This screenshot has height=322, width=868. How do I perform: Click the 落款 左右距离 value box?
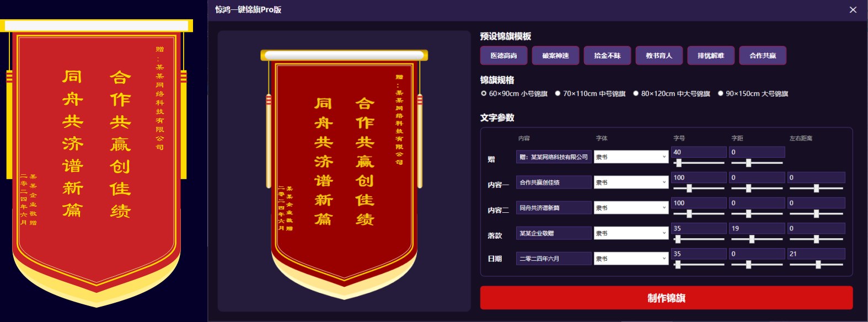pos(816,228)
